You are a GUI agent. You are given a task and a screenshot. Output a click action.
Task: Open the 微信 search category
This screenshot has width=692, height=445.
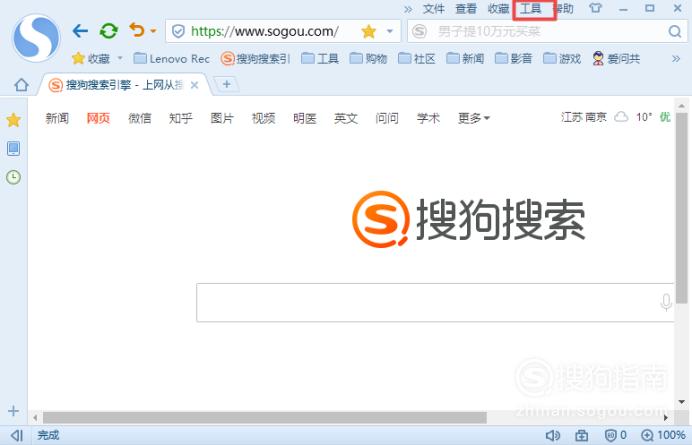point(139,118)
